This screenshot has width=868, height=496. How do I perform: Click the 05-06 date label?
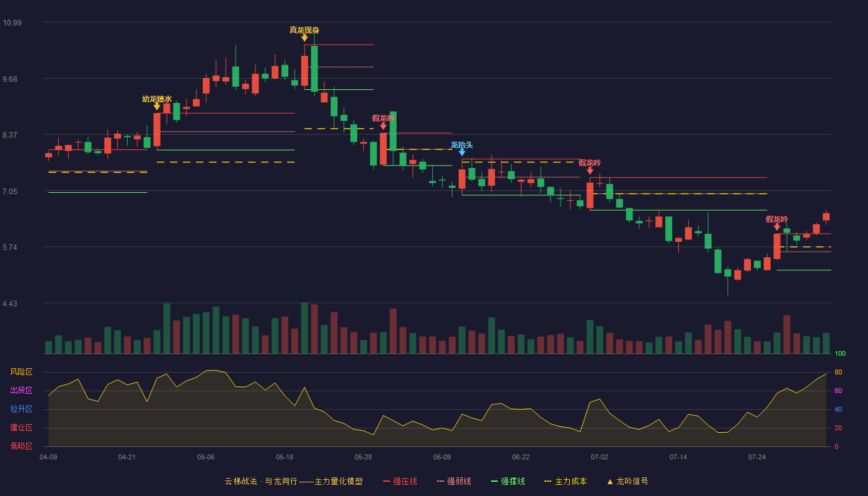[206, 457]
